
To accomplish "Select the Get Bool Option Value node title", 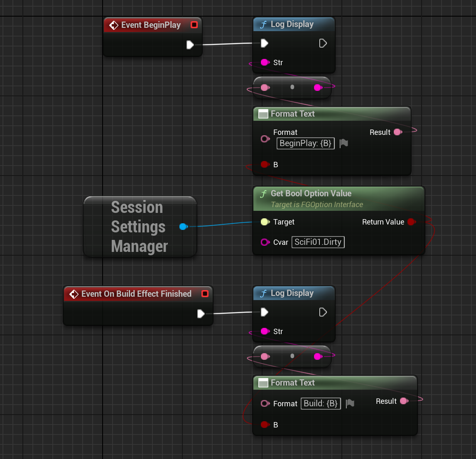I will pyautogui.click(x=311, y=193).
